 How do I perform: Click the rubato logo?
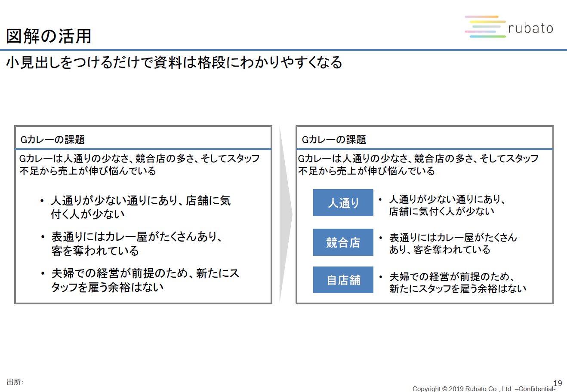tap(509, 28)
